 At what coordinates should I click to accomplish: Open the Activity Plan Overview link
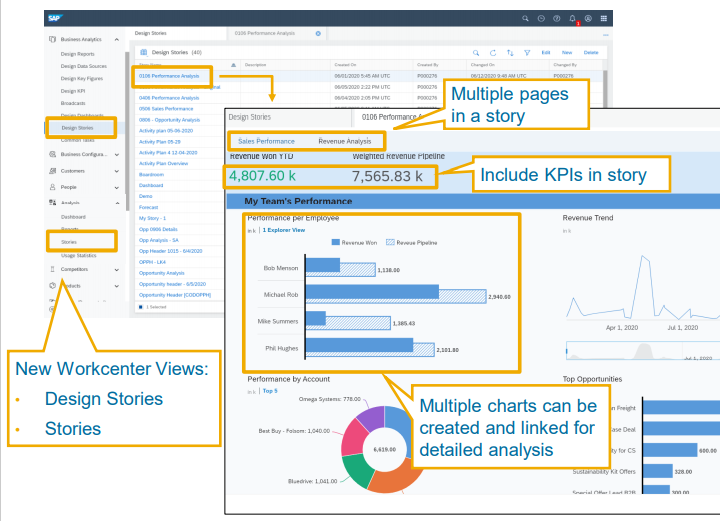point(163,164)
